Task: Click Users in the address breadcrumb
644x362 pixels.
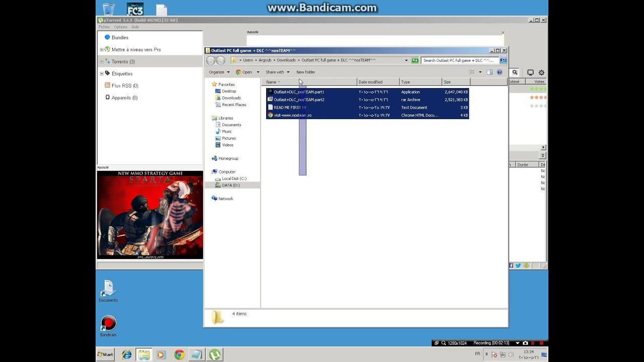Action: [248, 60]
